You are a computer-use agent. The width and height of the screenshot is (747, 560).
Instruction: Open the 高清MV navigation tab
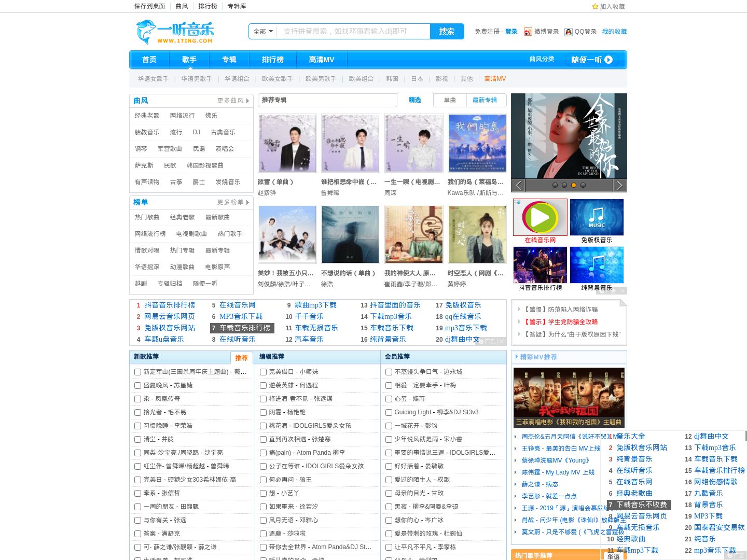tap(322, 60)
